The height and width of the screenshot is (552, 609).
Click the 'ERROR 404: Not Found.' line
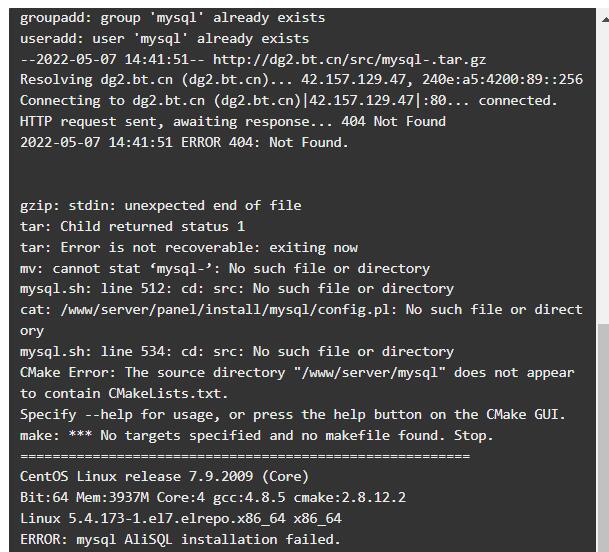[x=184, y=143]
